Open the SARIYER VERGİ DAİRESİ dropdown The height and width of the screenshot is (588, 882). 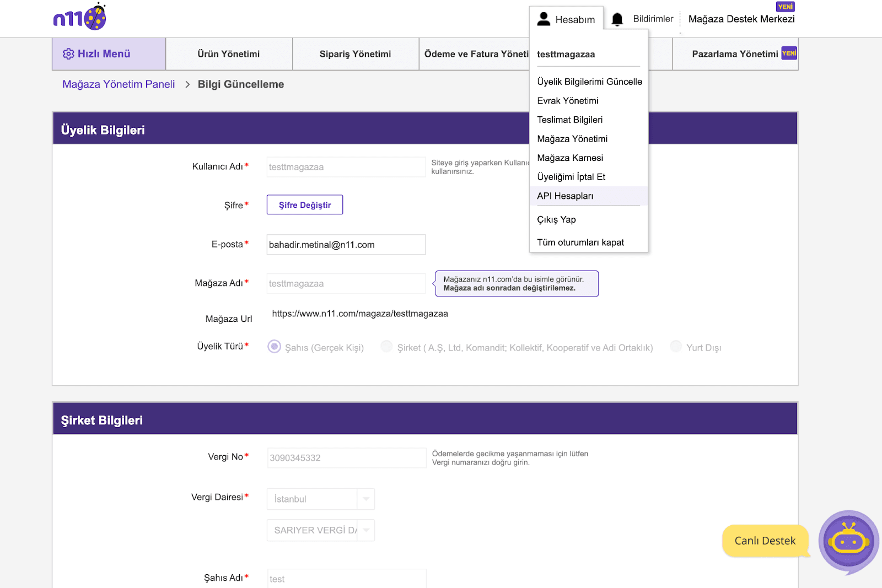click(x=365, y=530)
